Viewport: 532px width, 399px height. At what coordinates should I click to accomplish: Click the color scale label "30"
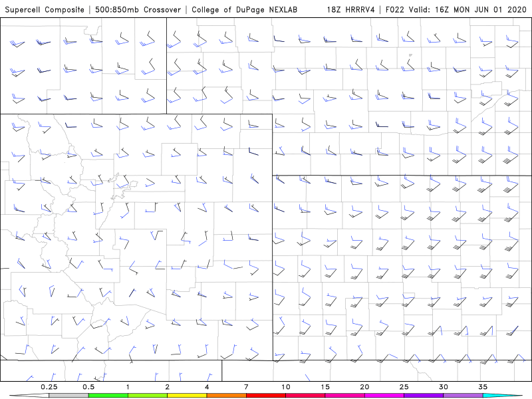tap(443, 387)
